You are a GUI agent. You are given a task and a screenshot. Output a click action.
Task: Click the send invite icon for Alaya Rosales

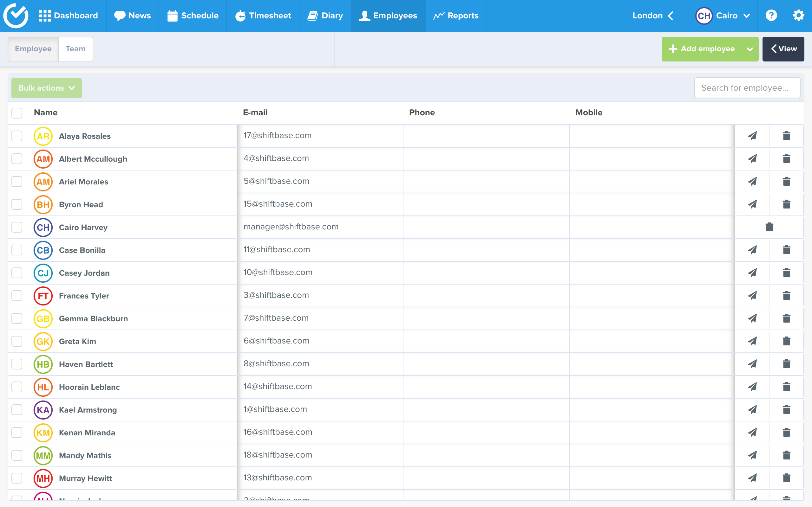752,136
